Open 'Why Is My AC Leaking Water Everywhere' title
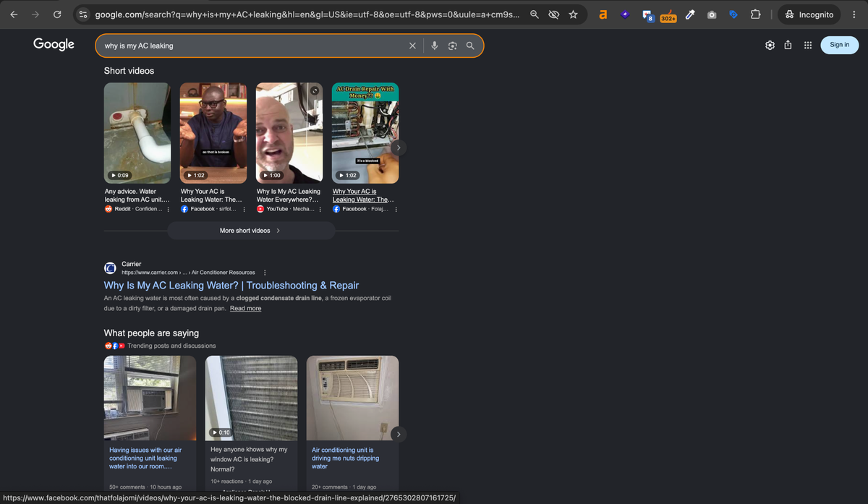This screenshot has width=868, height=504. (289, 195)
